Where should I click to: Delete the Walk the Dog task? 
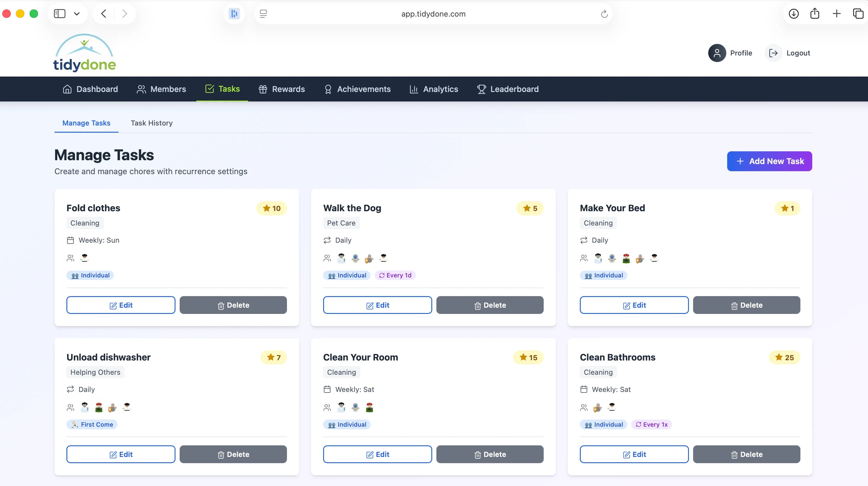point(490,305)
